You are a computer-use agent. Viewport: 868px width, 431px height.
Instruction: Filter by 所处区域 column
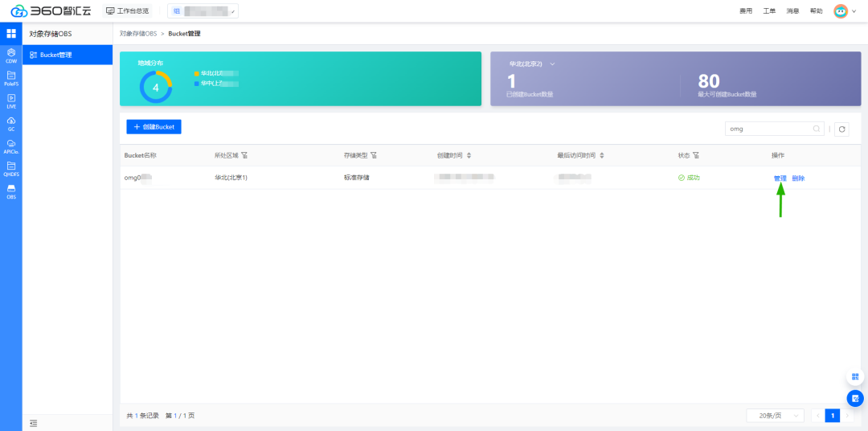click(x=244, y=156)
